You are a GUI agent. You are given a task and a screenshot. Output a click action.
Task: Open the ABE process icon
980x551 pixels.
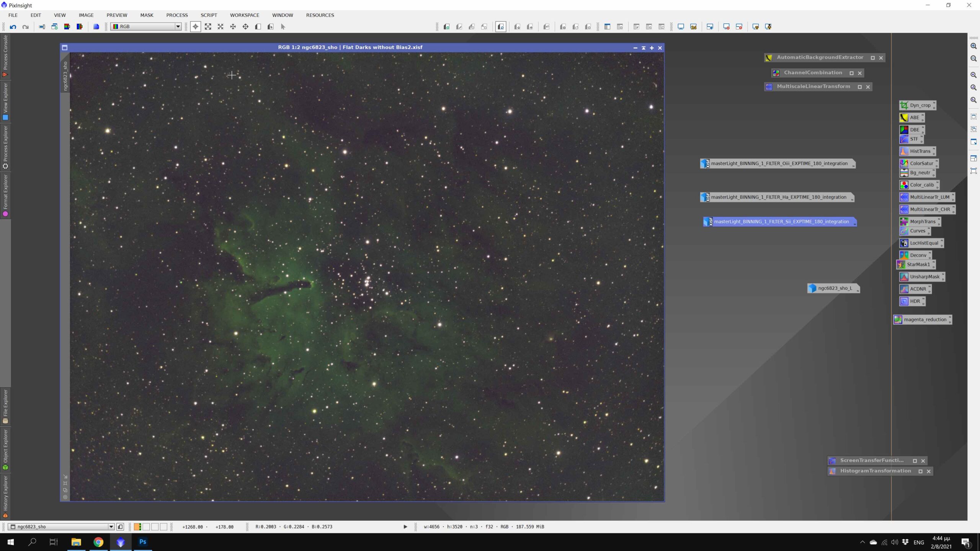pos(912,117)
